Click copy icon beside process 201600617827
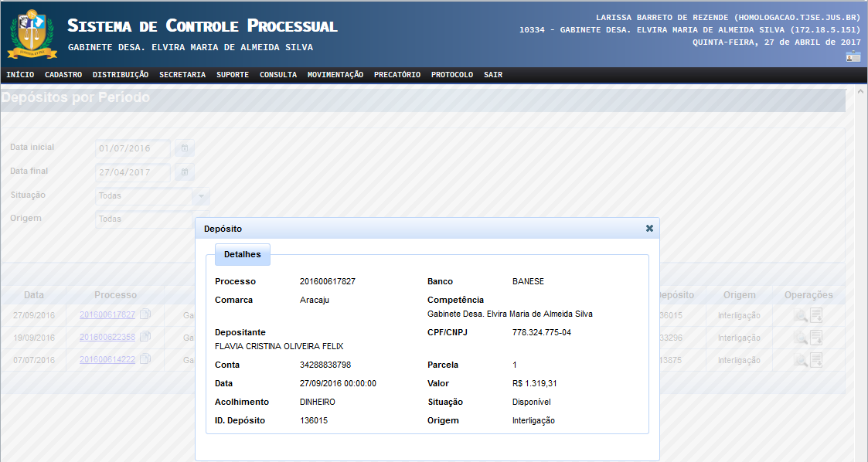Viewport: 868px width, 462px height. (x=145, y=314)
